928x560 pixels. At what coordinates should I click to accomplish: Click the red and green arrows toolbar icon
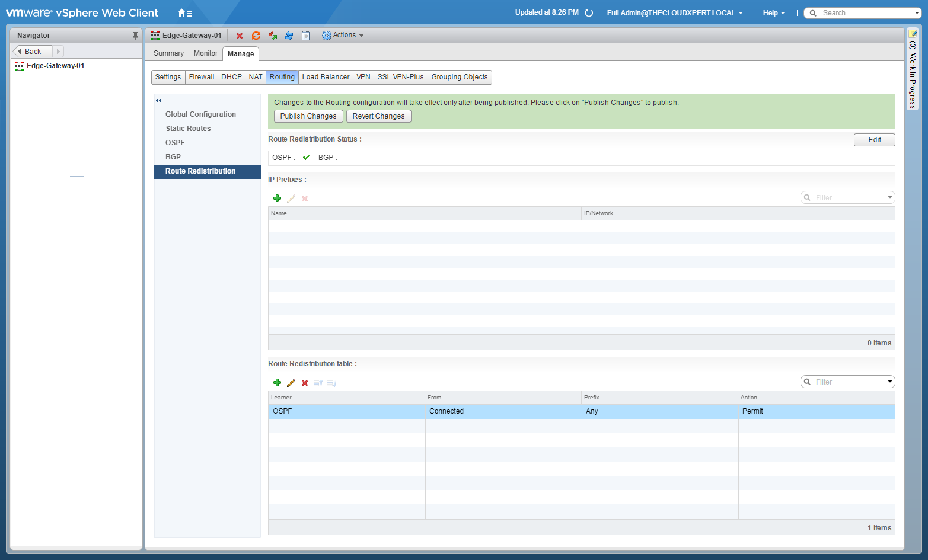click(x=273, y=36)
